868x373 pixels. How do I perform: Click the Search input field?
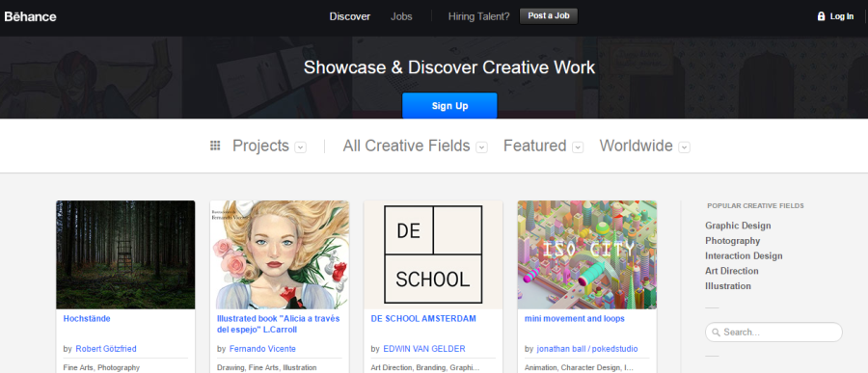point(773,333)
